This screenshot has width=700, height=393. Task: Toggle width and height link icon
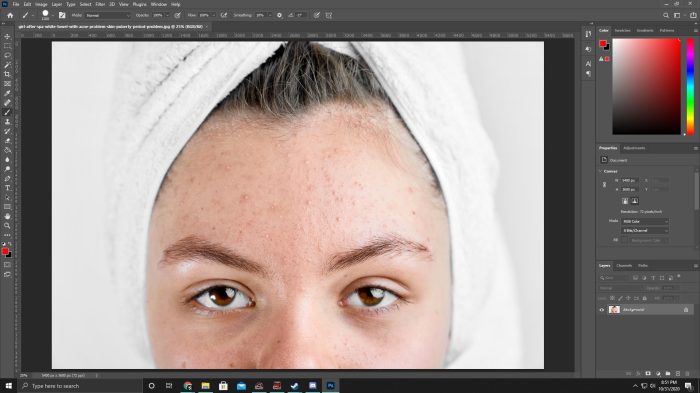pos(604,185)
